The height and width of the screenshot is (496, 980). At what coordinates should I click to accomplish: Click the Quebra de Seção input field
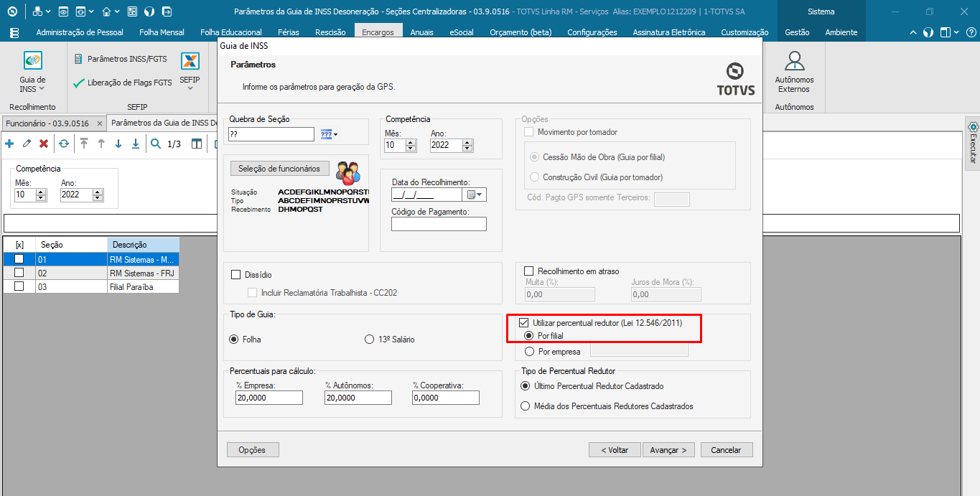271,134
